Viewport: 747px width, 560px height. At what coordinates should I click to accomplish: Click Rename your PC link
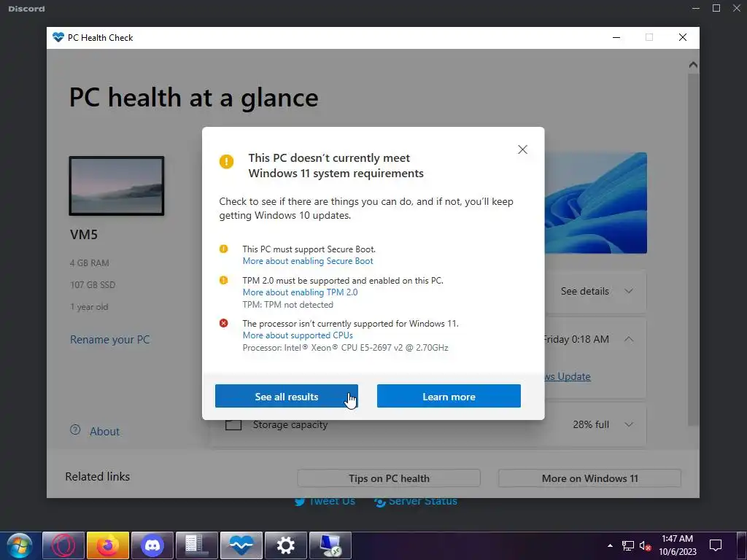(x=110, y=340)
